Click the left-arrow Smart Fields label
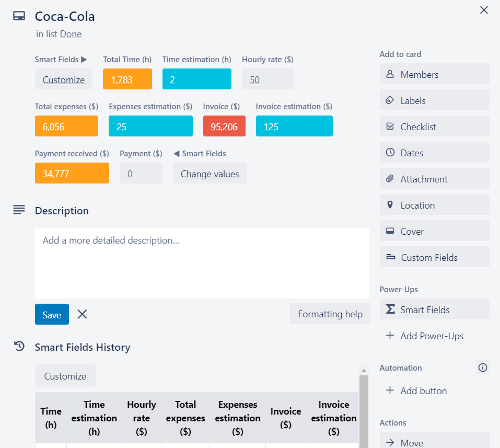The image size is (500, 448). point(200,154)
